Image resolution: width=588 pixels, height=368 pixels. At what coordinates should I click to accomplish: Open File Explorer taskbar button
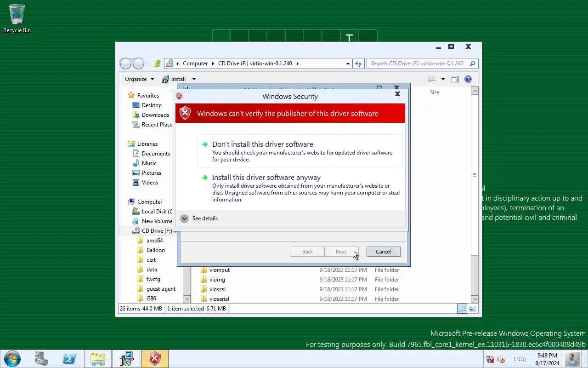(x=98, y=359)
